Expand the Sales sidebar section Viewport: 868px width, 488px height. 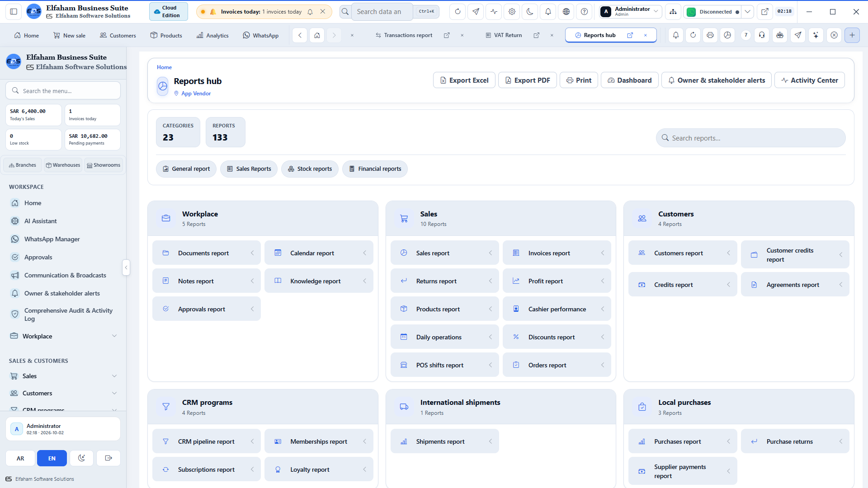point(63,376)
